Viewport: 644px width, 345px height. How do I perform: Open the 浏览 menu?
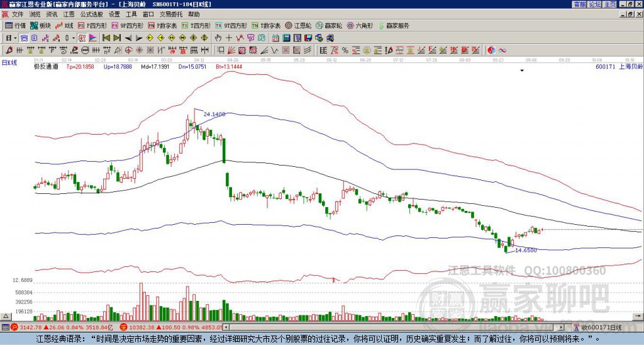pos(35,14)
